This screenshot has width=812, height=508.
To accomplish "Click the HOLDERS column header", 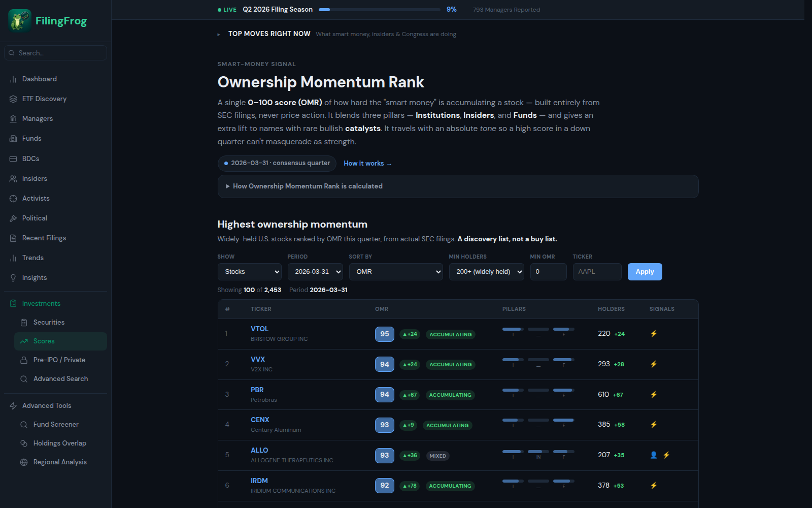I will [x=611, y=309].
